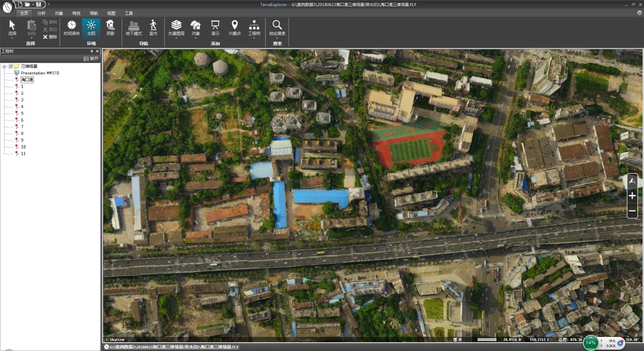This screenshot has width=644, height=351.
Task: Activate the 选择 arrow cursor tool
Action: click(12, 27)
